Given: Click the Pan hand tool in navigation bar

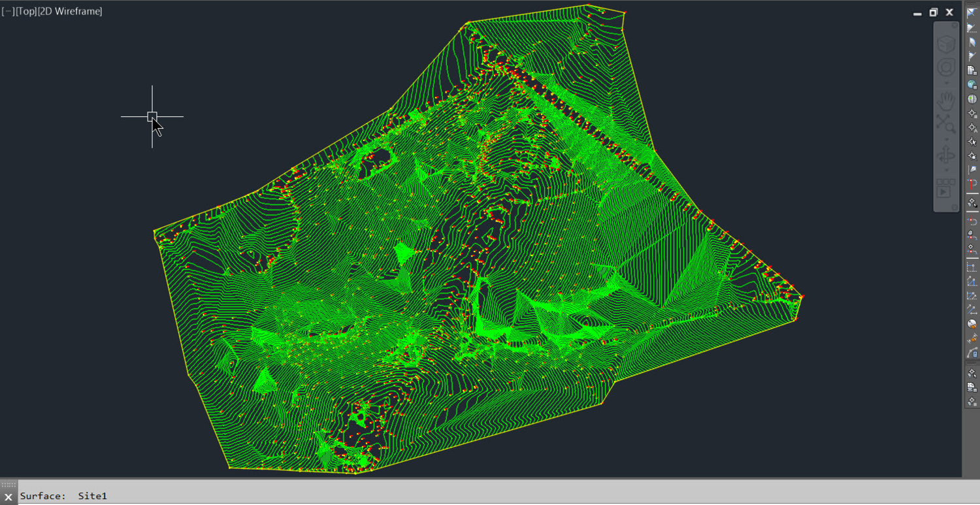Looking at the screenshot, I should coord(945,101).
